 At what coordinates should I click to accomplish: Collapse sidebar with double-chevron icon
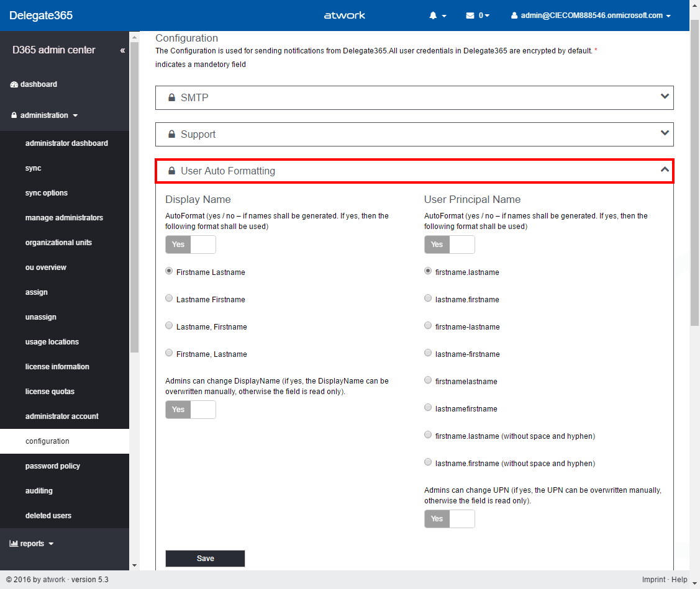(x=122, y=50)
